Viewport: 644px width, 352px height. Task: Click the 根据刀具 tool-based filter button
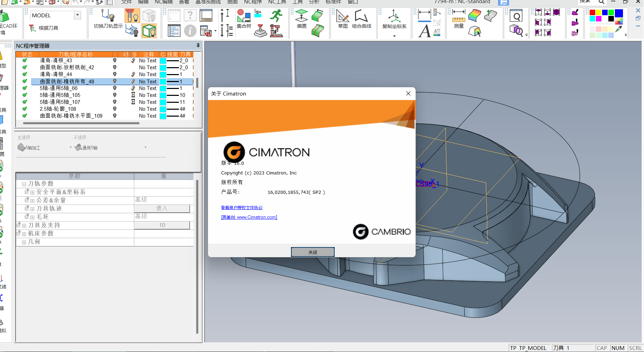pyautogui.click(x=44, y=28)
